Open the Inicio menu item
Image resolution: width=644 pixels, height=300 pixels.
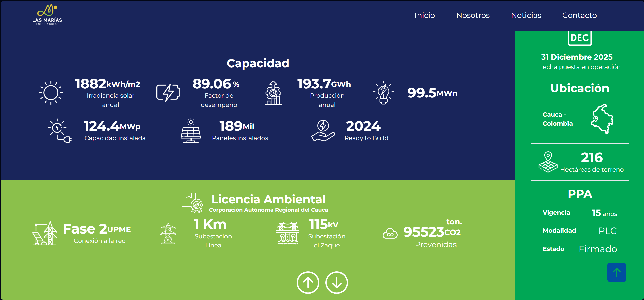pos(425,15)
